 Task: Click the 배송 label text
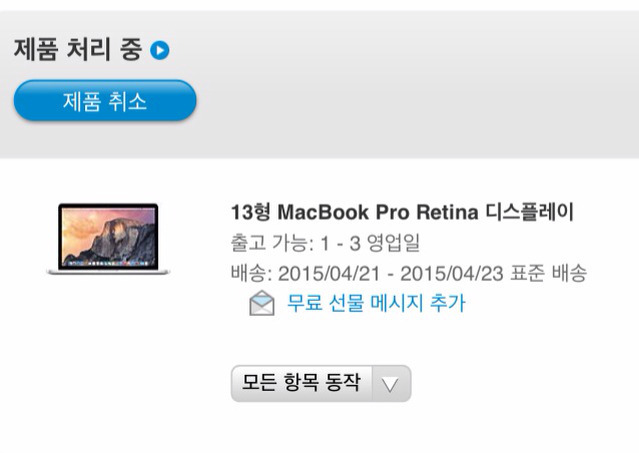[249, 273]
